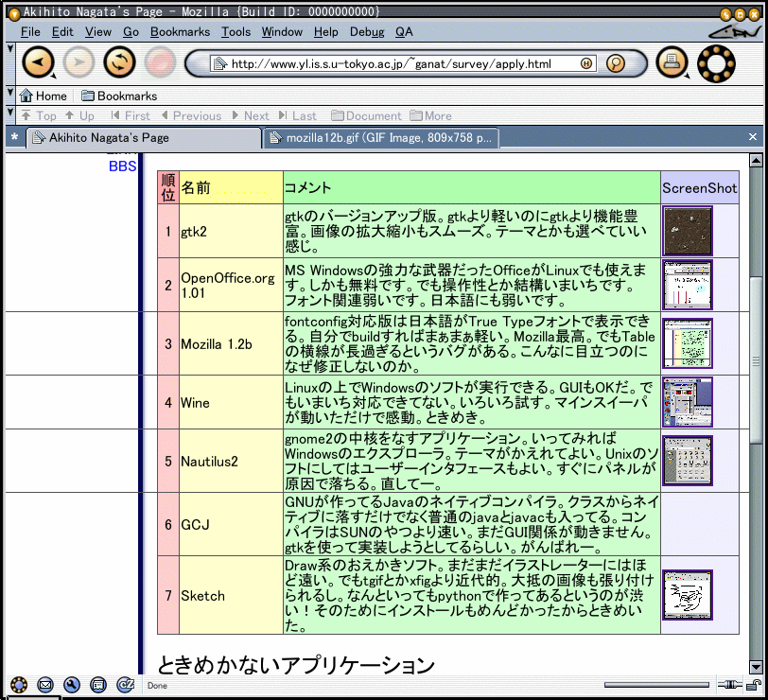Screen dimensions: 768x700
Task: Open the Back button history dropdown arrow
Action: pyautogui.click(x=53, y=76)
